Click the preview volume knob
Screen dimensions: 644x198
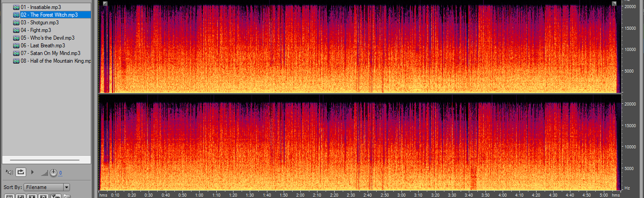[x=53, y=172]
